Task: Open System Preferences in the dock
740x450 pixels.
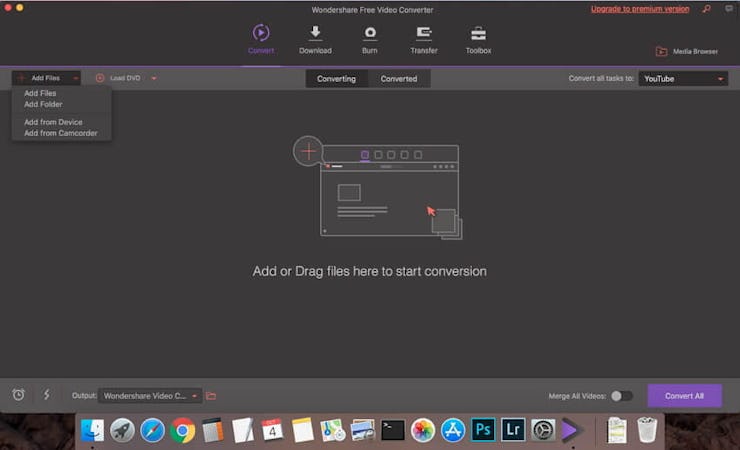Action: 543,430
